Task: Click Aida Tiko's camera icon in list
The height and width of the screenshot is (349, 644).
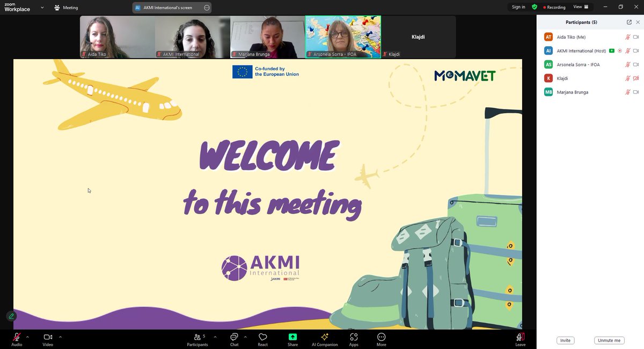Action: (636, 37)
